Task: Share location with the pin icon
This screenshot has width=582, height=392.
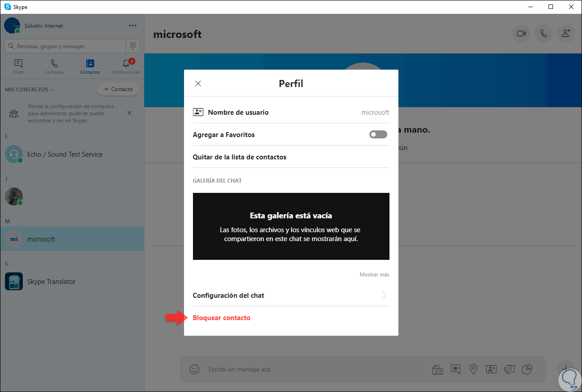Action: 473,369
